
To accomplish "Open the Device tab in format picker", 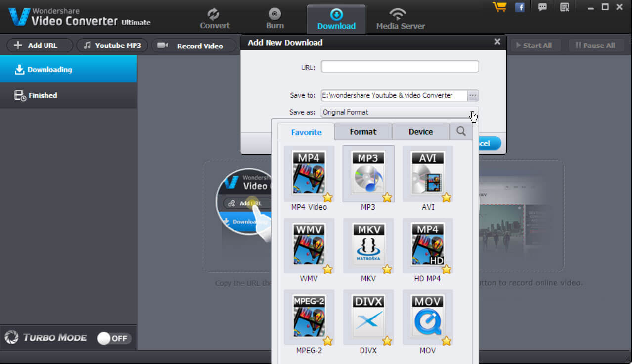I will tap(421, 132).
